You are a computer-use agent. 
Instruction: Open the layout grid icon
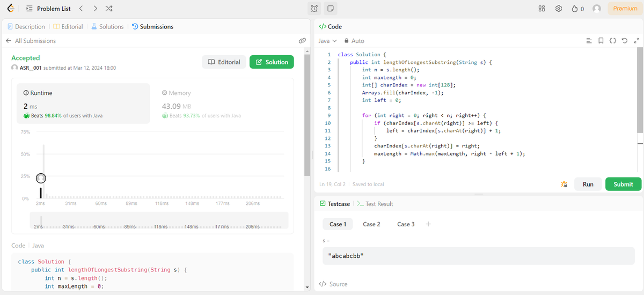pyautogui.click(x=541, y=9)
